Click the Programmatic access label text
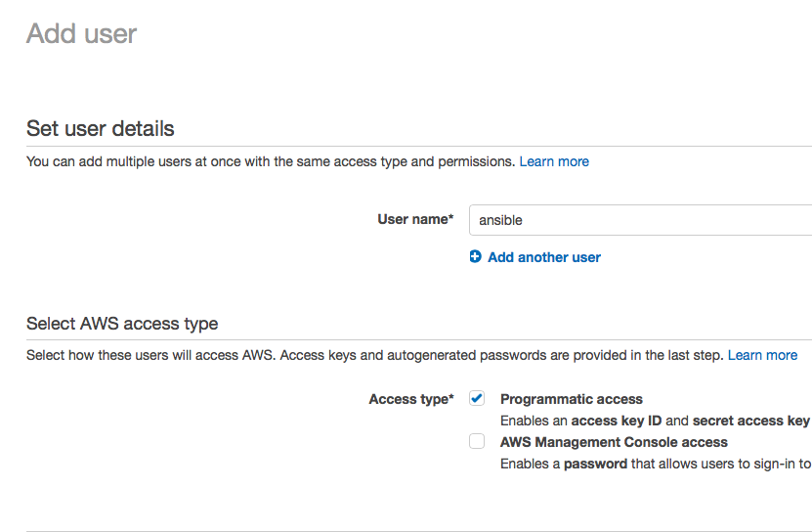 pos(572,399)
